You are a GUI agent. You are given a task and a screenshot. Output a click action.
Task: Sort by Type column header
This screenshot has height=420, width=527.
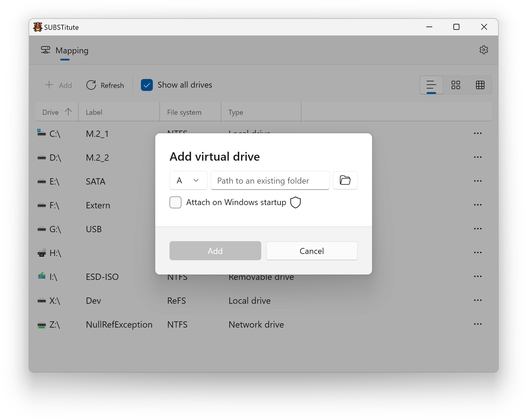point(261,112)
